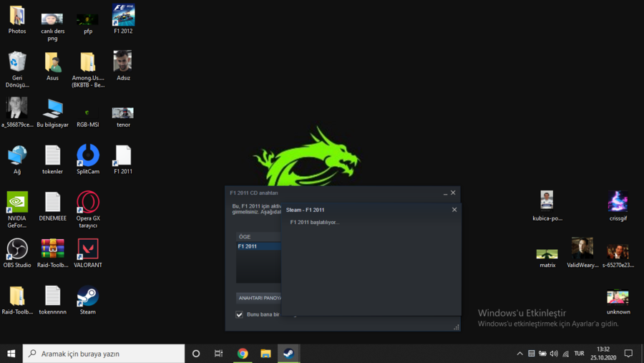Open Bu bilgisayar desktop icon
This screenshot has width=644, height=363.
click(52, 112)
